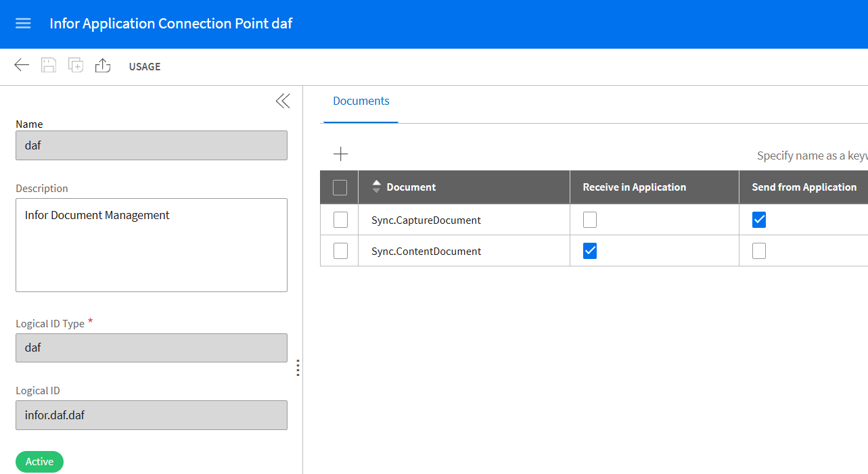Click the Specify name as a keyword filter

tap(812, 156)
